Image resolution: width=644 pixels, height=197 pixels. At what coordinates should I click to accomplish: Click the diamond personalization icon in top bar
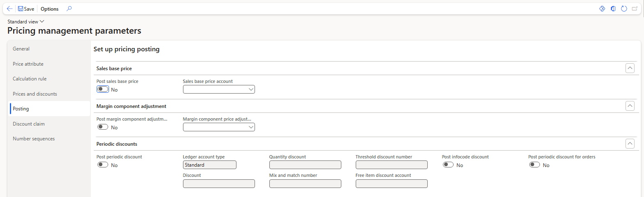click(602, 9)
